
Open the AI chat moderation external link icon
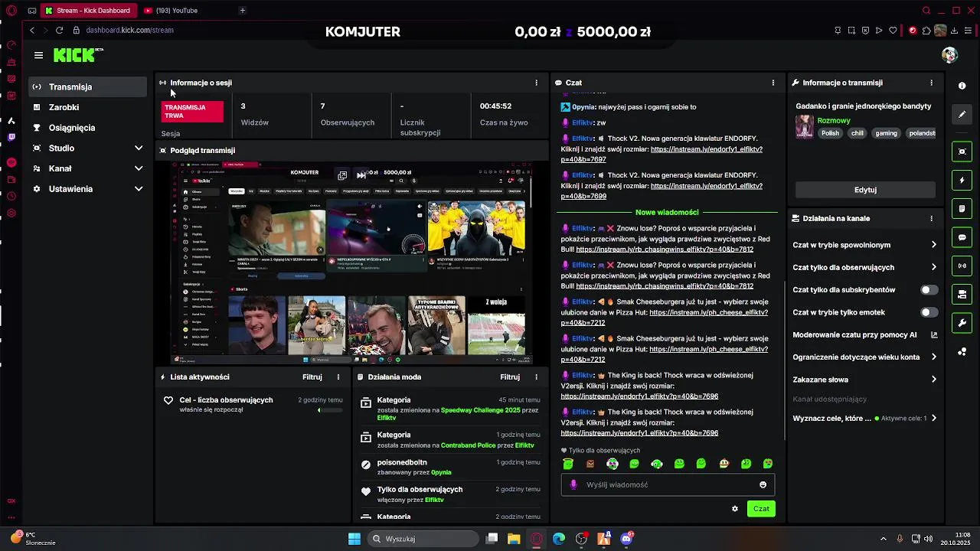pos(934,334)
